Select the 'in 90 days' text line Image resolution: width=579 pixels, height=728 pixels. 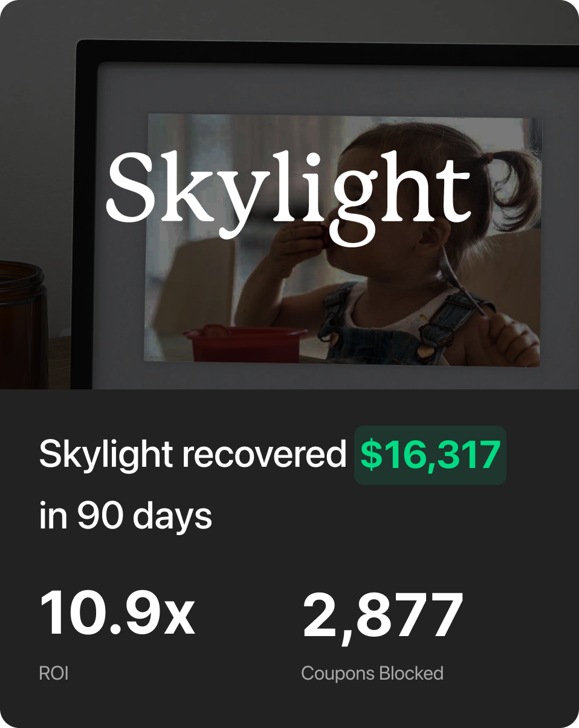pos(126,516)
